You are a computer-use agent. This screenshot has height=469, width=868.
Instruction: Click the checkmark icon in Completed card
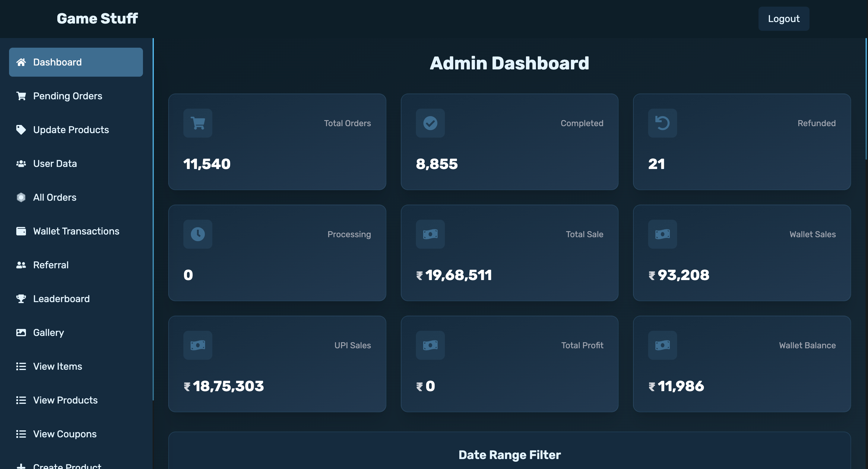[430, 123]
